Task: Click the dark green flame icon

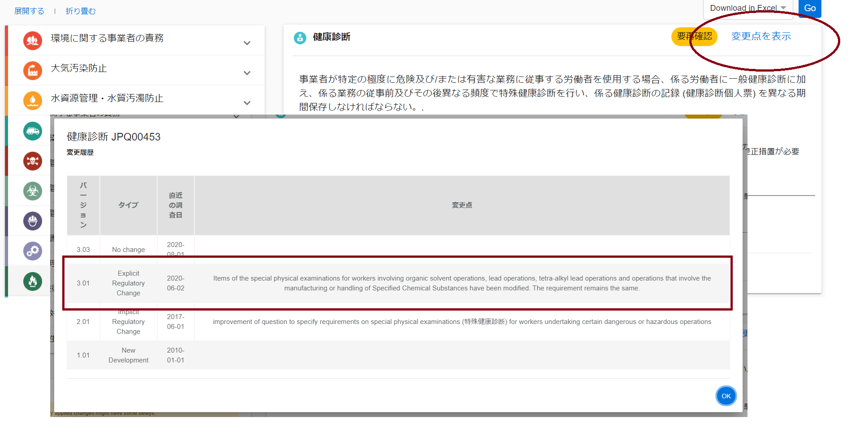Action: pos(33,281)
